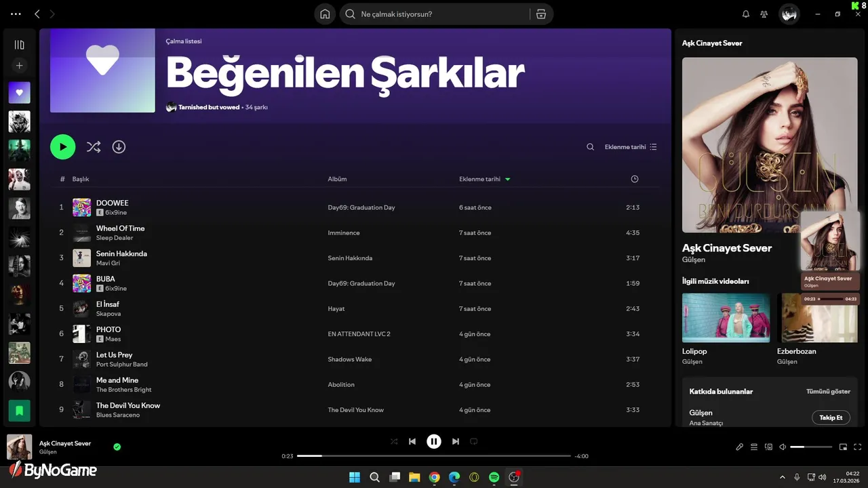Open Liked Songs heart in sidebar
Screen dimensions: 868x488
tap(19, 93)
